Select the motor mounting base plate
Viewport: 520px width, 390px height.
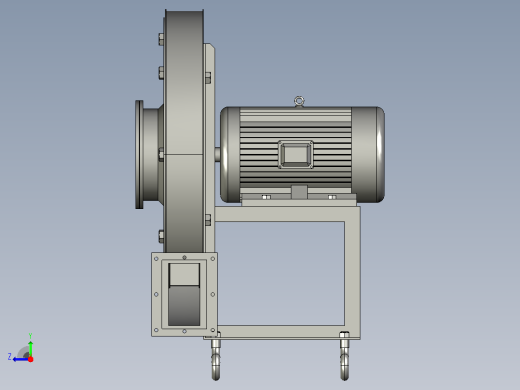pyautogui.click(x=299, y=203)
